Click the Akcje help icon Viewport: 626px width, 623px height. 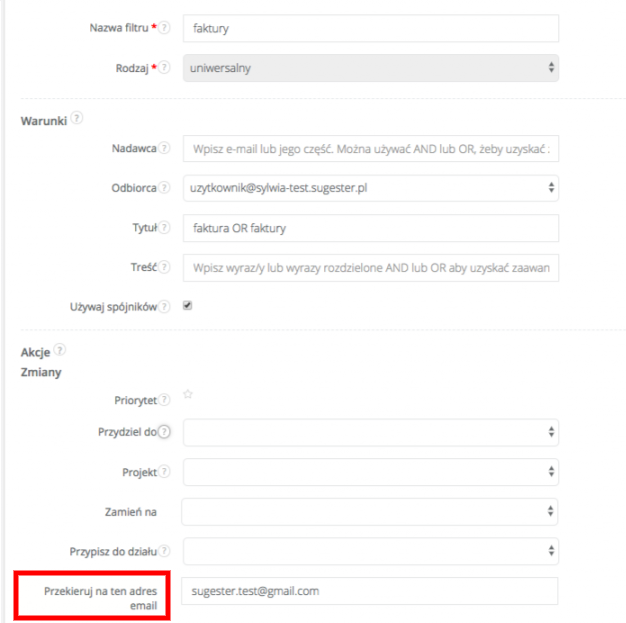(x=60, y=351)
